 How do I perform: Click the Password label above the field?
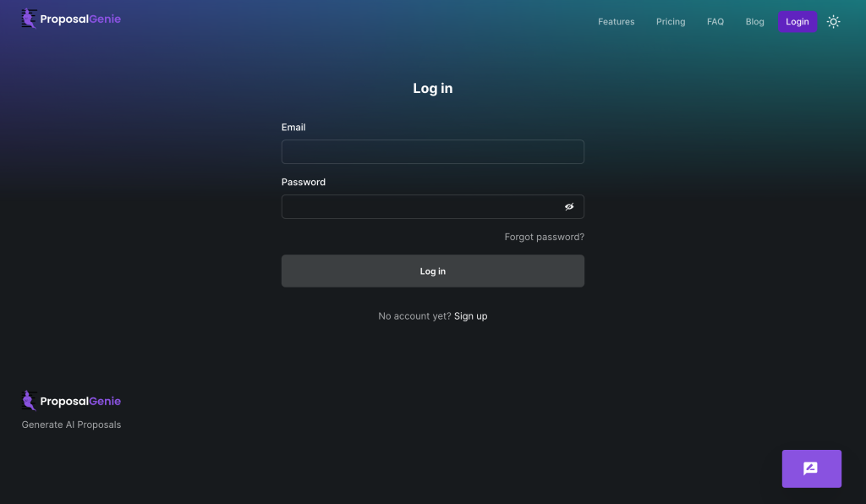tap(303, 183)
